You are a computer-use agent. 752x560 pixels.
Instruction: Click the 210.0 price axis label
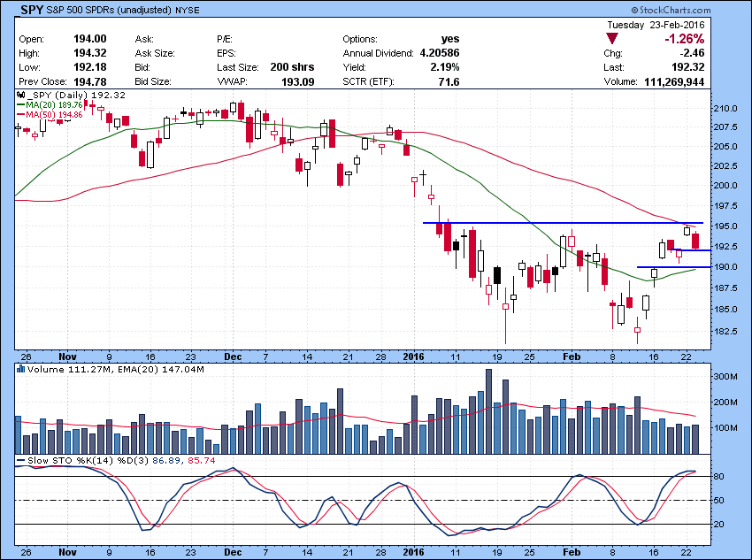pyautogui.click(x=725, y=108)
